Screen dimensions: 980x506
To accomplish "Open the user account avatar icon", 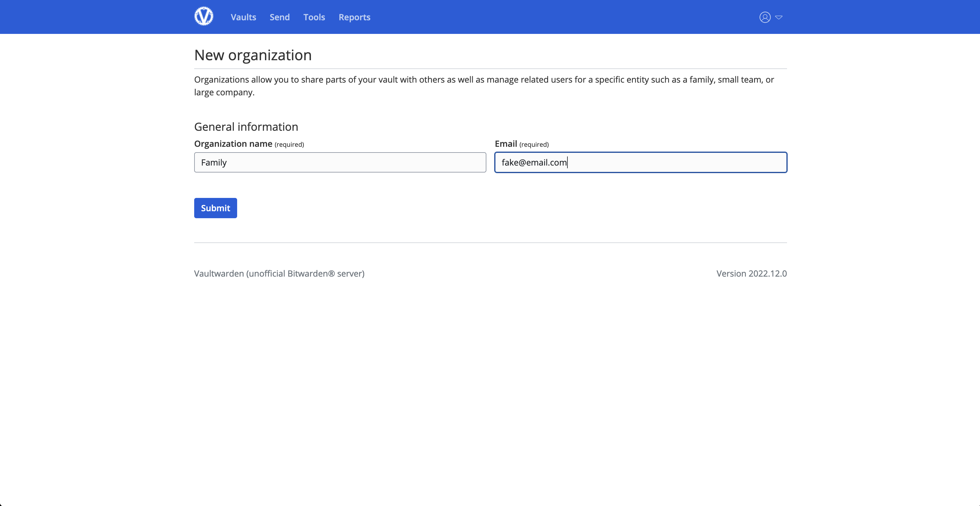I will (765, 17).
